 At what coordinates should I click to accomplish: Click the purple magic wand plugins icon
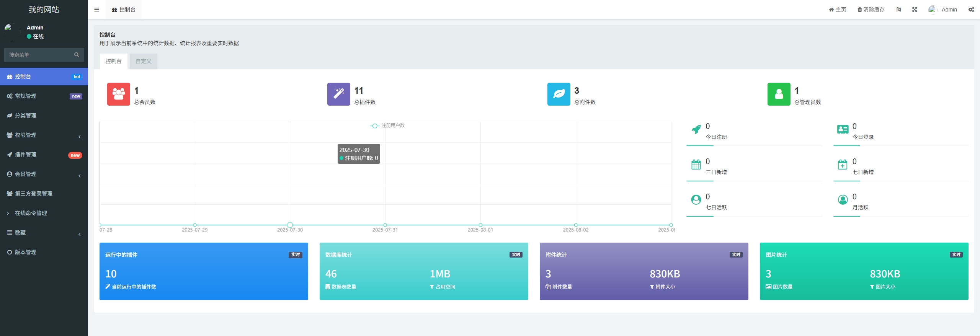coord(338,94)
